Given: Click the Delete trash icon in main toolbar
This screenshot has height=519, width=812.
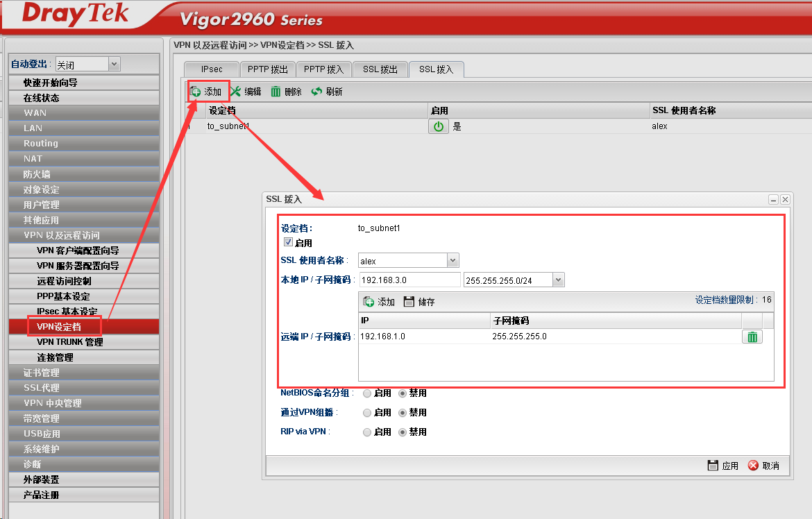Looking at the screenshot, I should (x=276, y=92).
